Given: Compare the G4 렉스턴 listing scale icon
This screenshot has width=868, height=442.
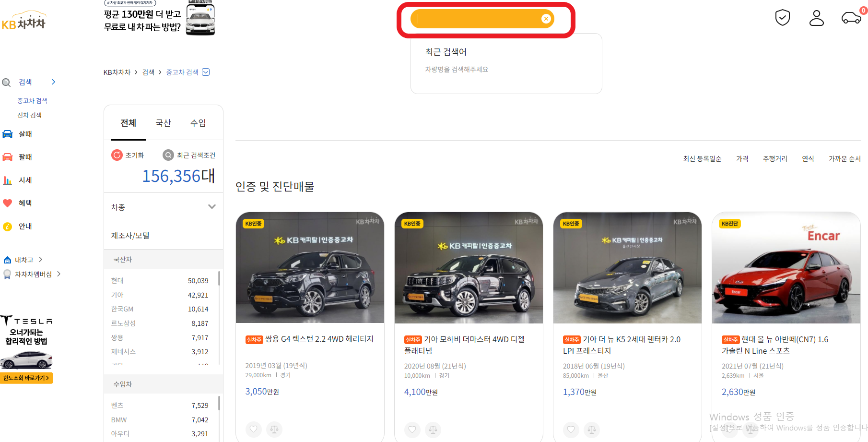Looking at the screenshot, I should [274, 429].
